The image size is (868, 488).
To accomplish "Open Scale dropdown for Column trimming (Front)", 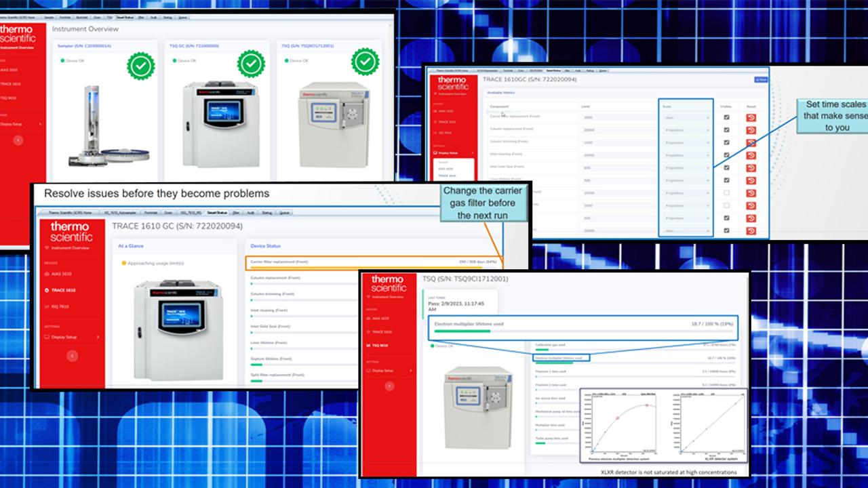I will 686,142.
